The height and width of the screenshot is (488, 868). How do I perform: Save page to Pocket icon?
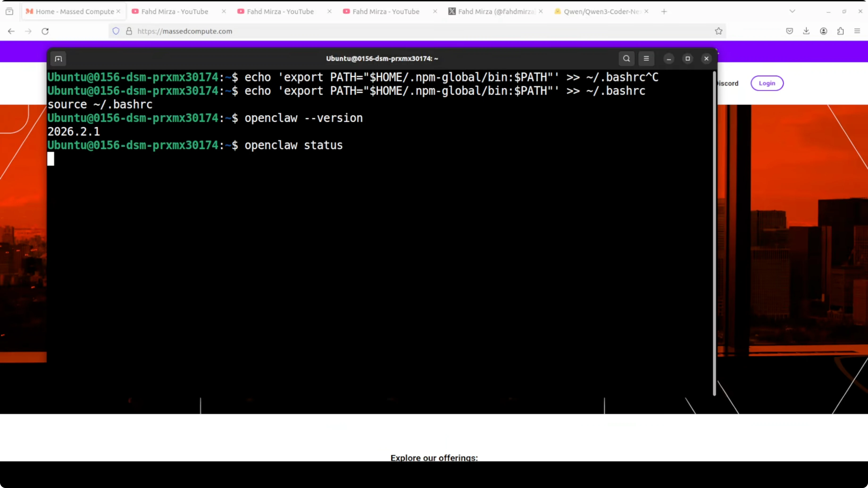789,31
